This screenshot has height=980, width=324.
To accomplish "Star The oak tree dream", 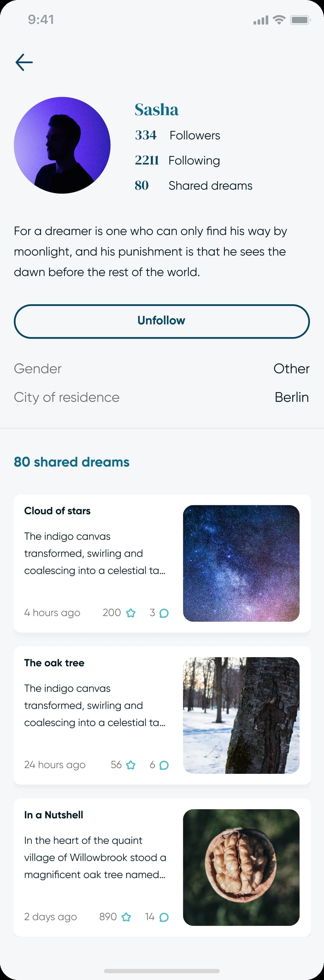I will tap(131, 765).
